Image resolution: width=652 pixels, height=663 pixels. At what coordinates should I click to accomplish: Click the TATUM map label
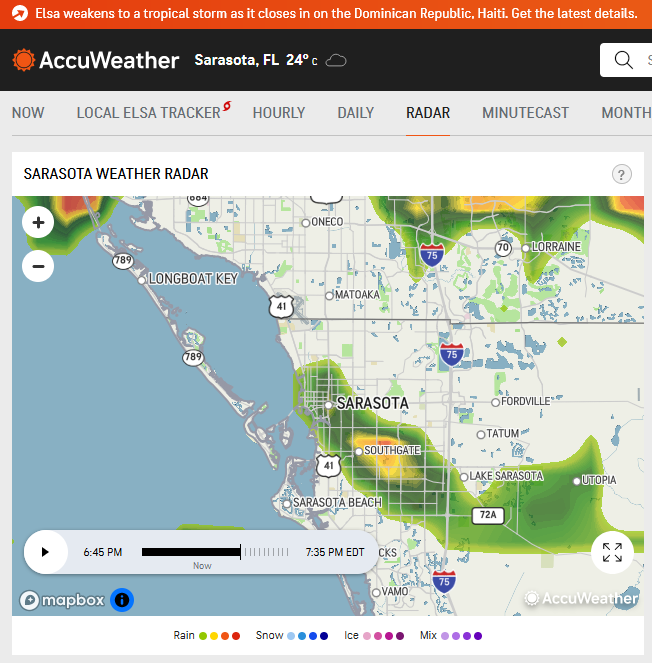tap(502, 433)
